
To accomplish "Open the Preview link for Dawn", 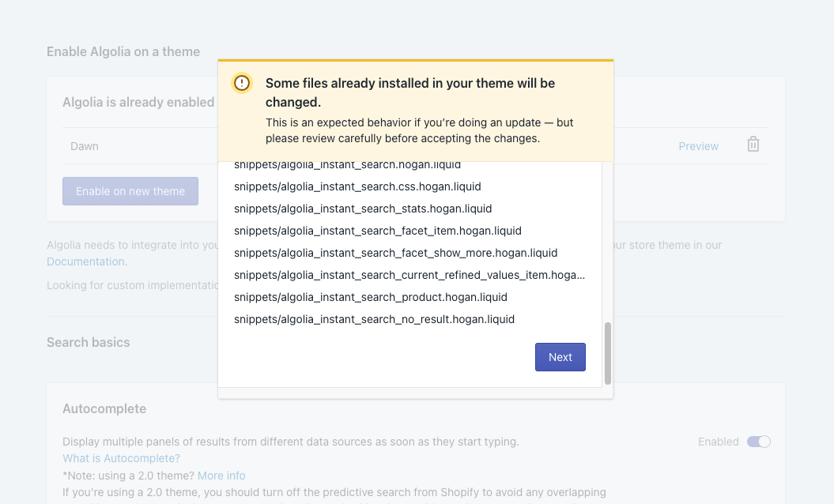I will click(698, 146).
